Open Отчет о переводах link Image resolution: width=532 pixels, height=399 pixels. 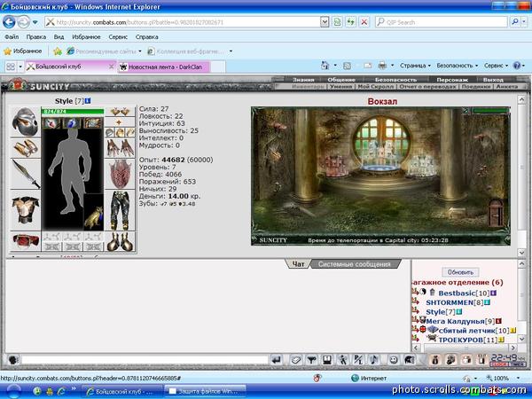tap(428, 87)
